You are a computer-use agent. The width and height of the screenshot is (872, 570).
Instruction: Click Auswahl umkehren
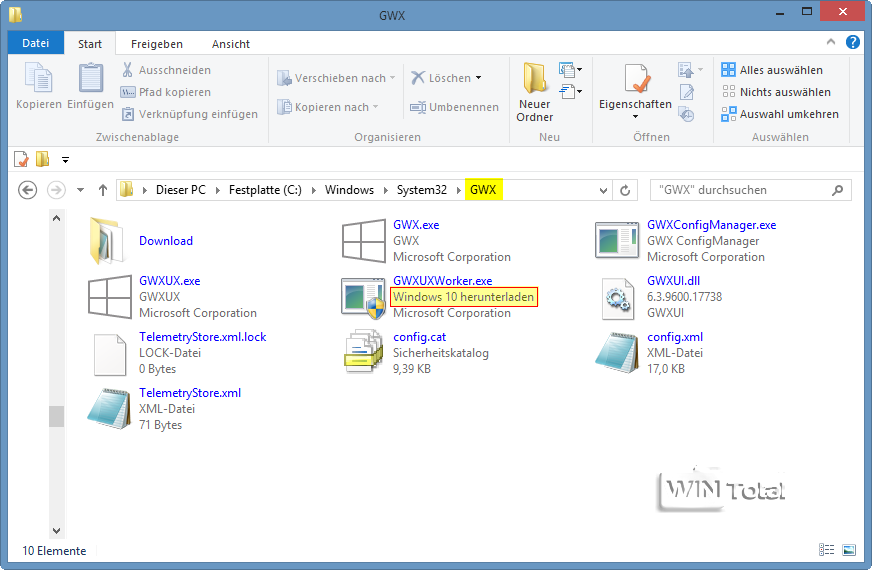pos(780,114)
